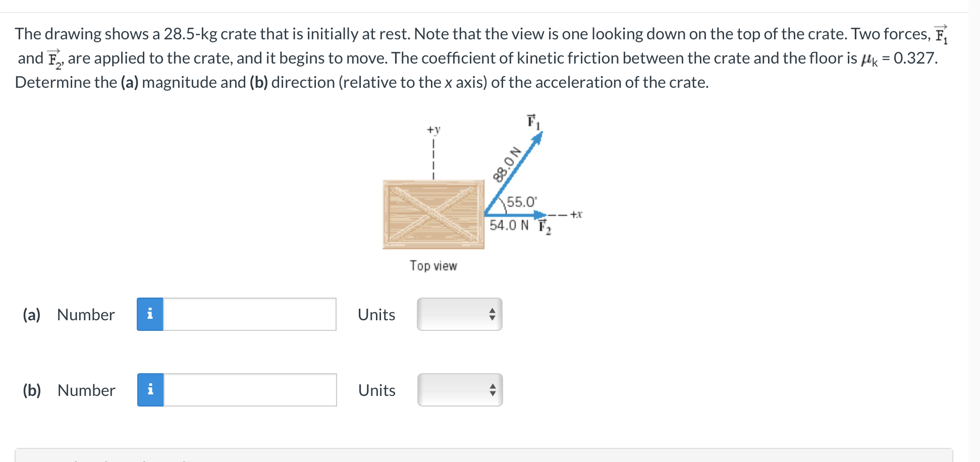Click the up arrow on part (a) Units selector
This screenshot has width=980, height=462.
(x=493, y=311)
